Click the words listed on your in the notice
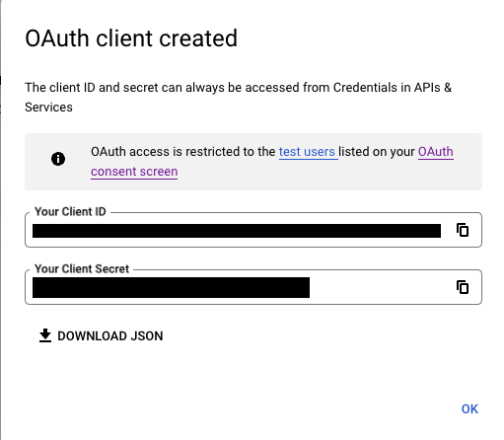 pyautogui.click(x=377, y=152)
